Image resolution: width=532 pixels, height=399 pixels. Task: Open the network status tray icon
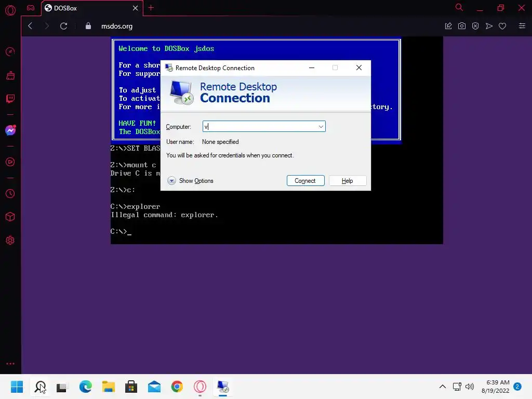(457, 387)
